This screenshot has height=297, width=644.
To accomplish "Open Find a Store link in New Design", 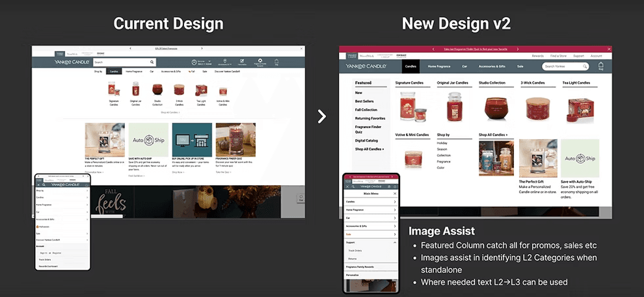I will click(558, 56).
